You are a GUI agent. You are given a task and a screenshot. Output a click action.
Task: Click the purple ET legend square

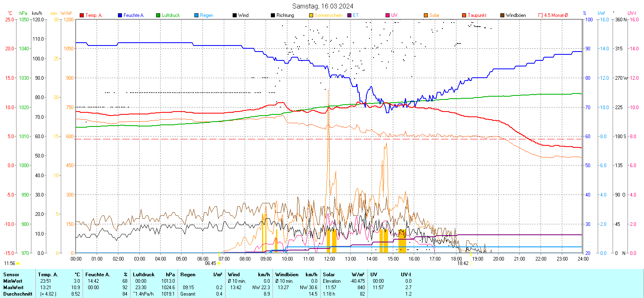(x=349, y=15)
